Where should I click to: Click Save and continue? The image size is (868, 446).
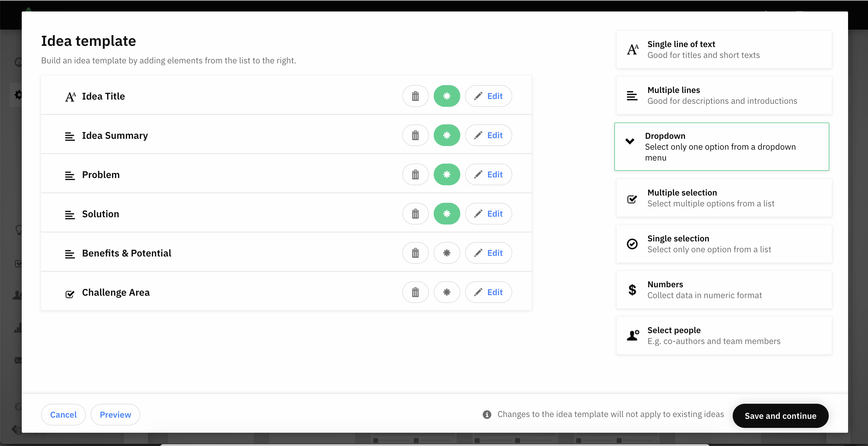780,416
